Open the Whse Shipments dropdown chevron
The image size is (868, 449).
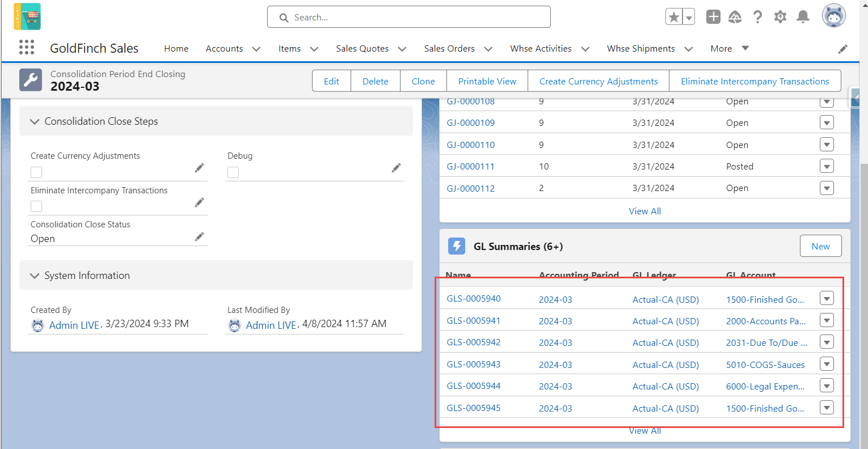pos(689,49)
